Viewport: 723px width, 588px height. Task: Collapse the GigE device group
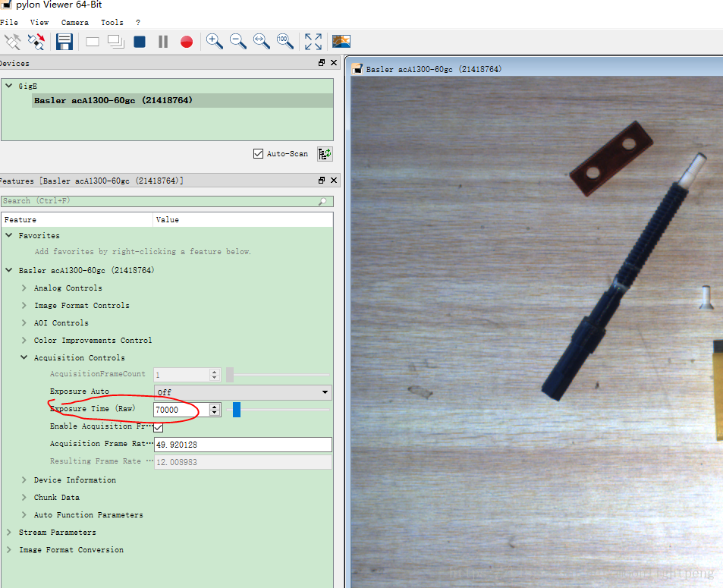coord(9,86)
